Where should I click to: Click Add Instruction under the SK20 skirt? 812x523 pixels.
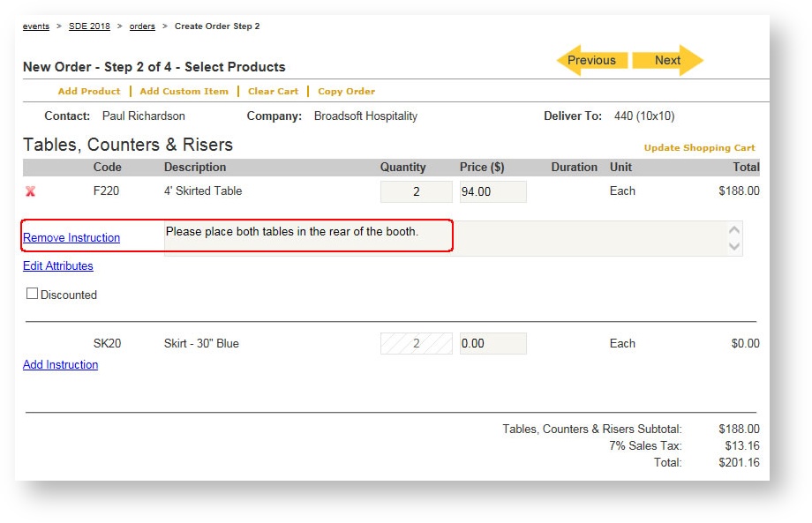click(60, 364)
